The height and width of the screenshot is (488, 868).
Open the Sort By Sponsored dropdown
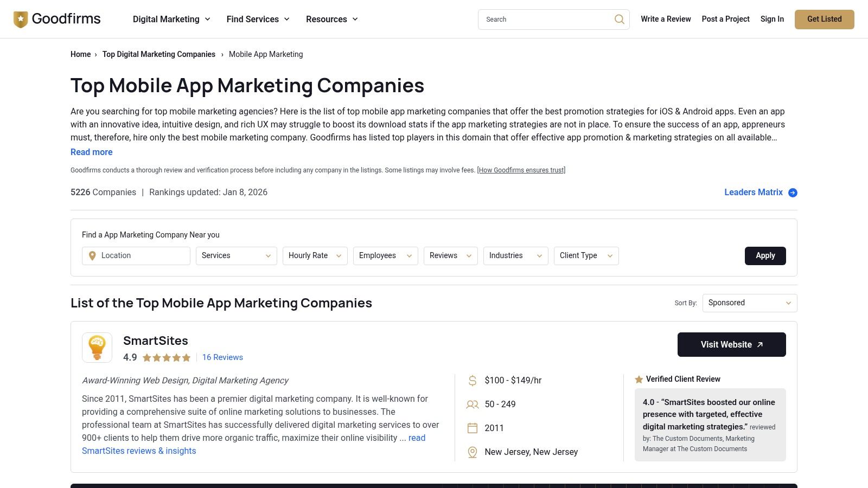coord(749,303)
